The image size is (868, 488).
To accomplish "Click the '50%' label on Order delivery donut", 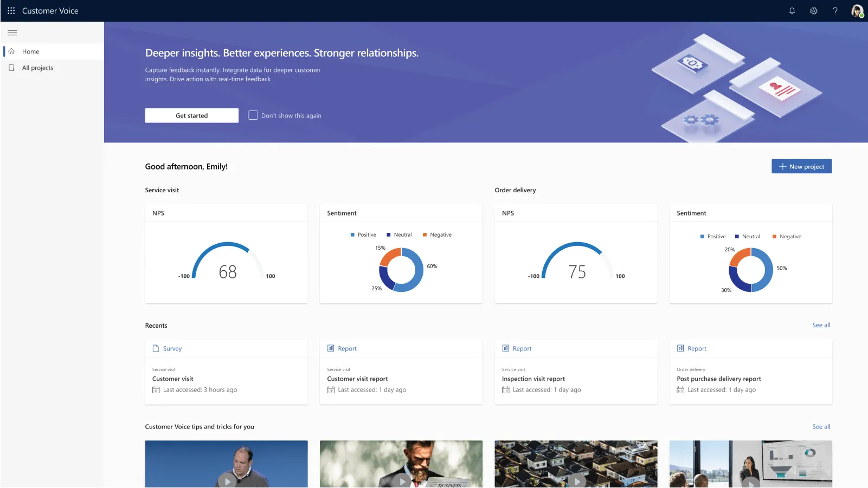I will coord(782,268).
